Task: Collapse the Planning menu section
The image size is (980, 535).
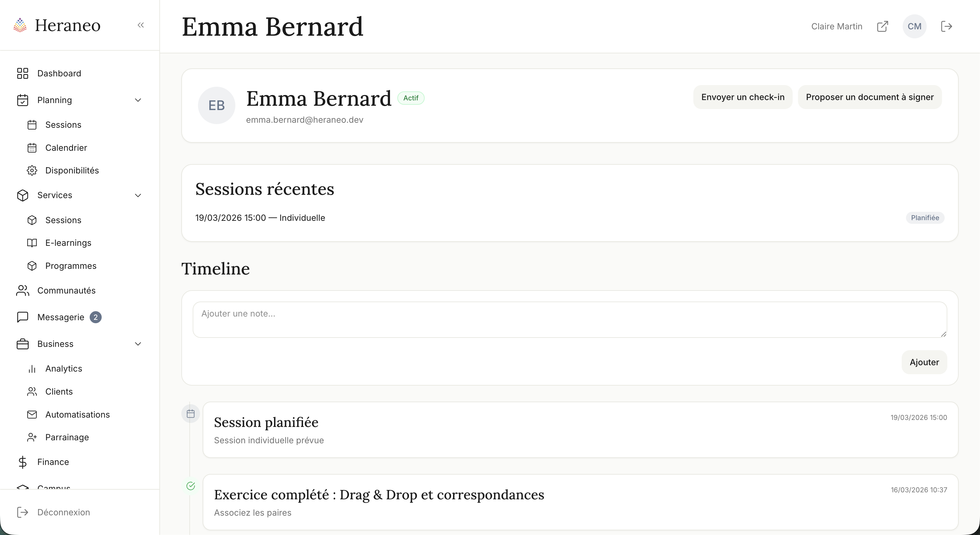Action: click(x=138, y=100)
